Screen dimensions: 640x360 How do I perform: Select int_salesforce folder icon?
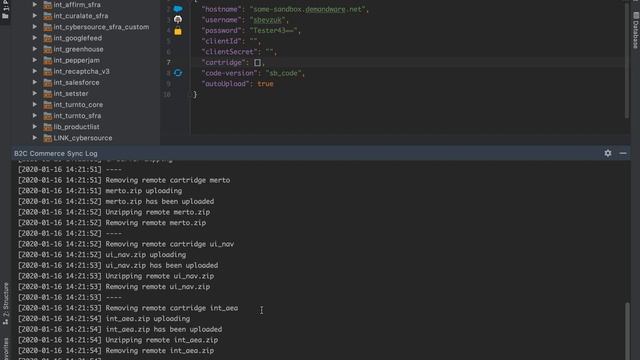[x=47, y=82]
